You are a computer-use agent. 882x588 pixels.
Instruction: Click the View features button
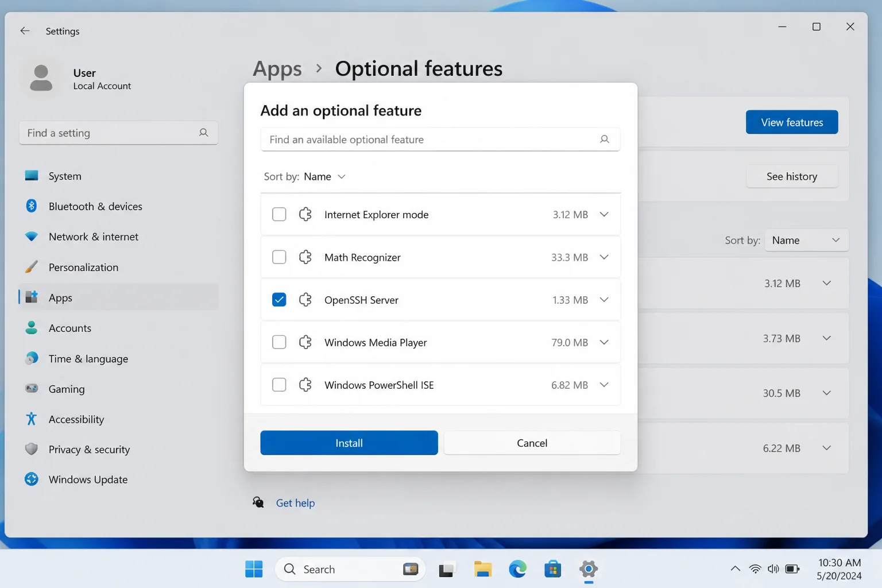pos(792,122)
